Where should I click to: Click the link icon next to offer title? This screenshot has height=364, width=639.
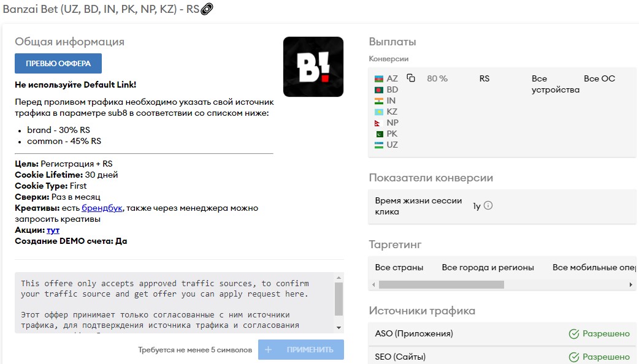[207, 9]
